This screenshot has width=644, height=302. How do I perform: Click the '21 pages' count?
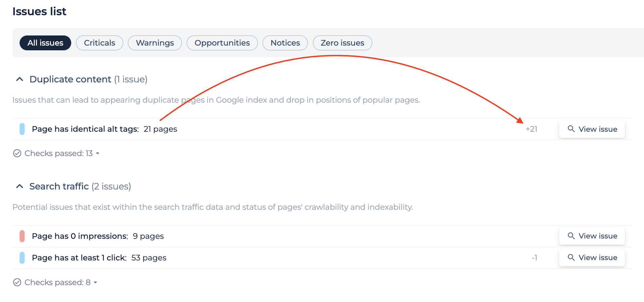160,129
